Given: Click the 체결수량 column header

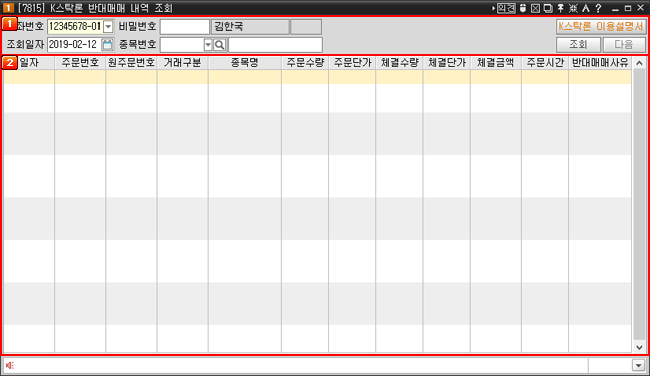Looking at the screenshot, I should point(400,63).
